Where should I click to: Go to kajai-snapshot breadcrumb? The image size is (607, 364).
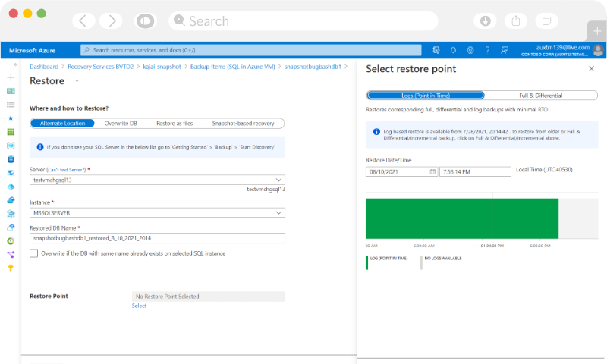point(162,67)
